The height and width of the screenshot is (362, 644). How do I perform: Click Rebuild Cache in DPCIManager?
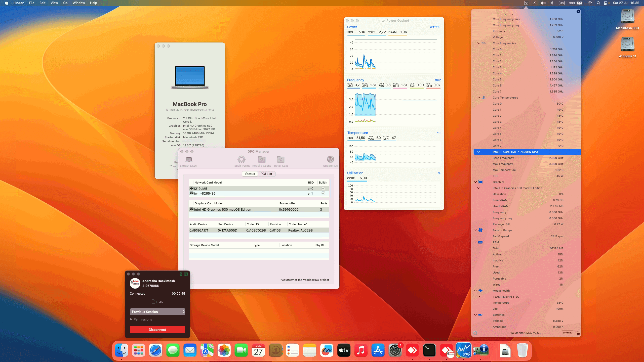tap(262, 161)
